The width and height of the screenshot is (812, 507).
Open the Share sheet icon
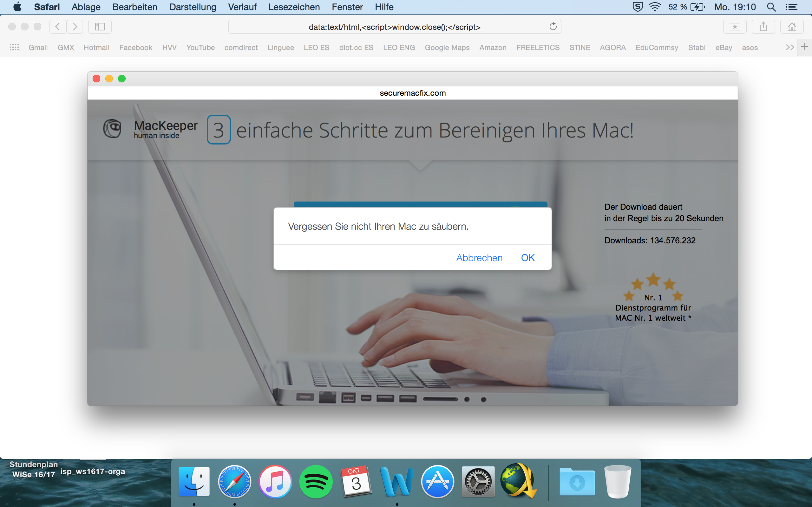[763, 27]
